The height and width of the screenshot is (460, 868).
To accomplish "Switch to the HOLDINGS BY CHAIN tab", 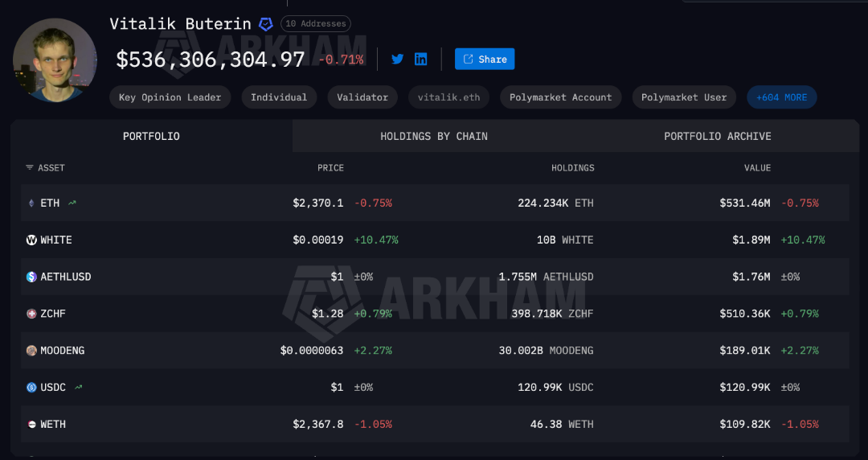I will 434,137.
